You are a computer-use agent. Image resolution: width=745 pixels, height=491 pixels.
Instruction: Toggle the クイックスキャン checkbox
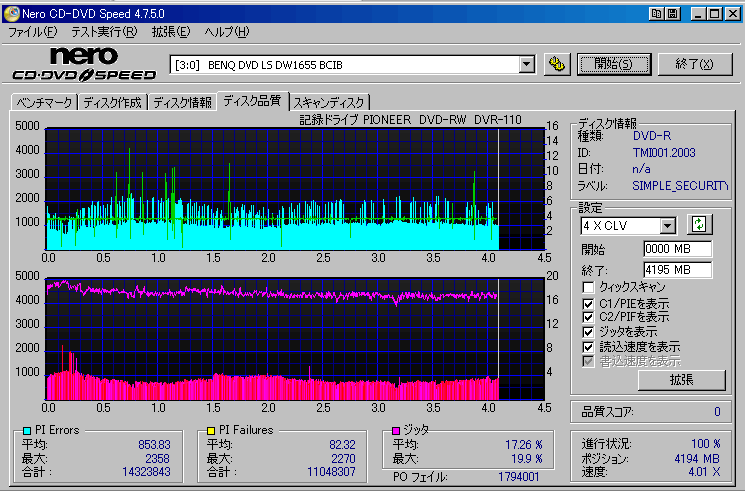coord(588,288)
